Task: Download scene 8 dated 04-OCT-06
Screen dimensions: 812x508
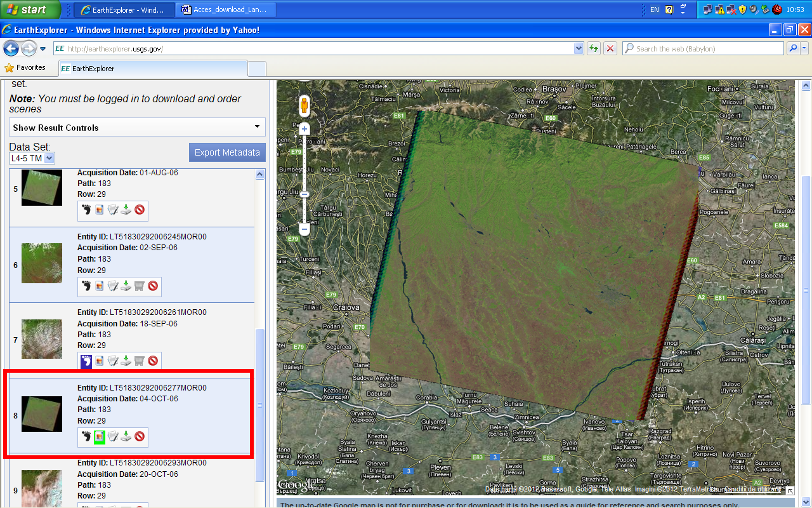Action: pyautogui.click(x=126, y=436)
